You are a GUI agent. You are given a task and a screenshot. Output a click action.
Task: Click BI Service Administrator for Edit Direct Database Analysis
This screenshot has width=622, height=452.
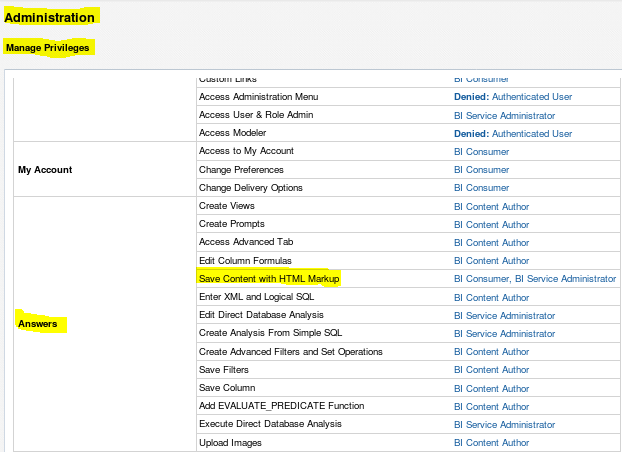tap(504, 315)
